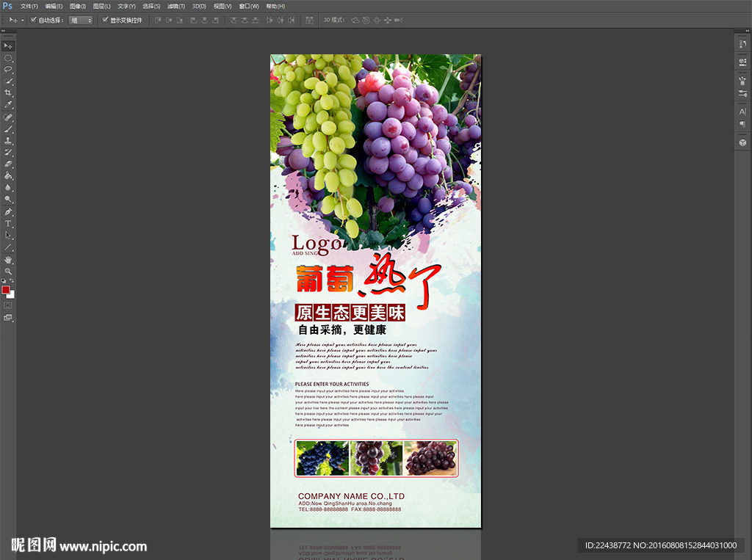Select the Eraser tool
The image size is (752, 560).
8,164
